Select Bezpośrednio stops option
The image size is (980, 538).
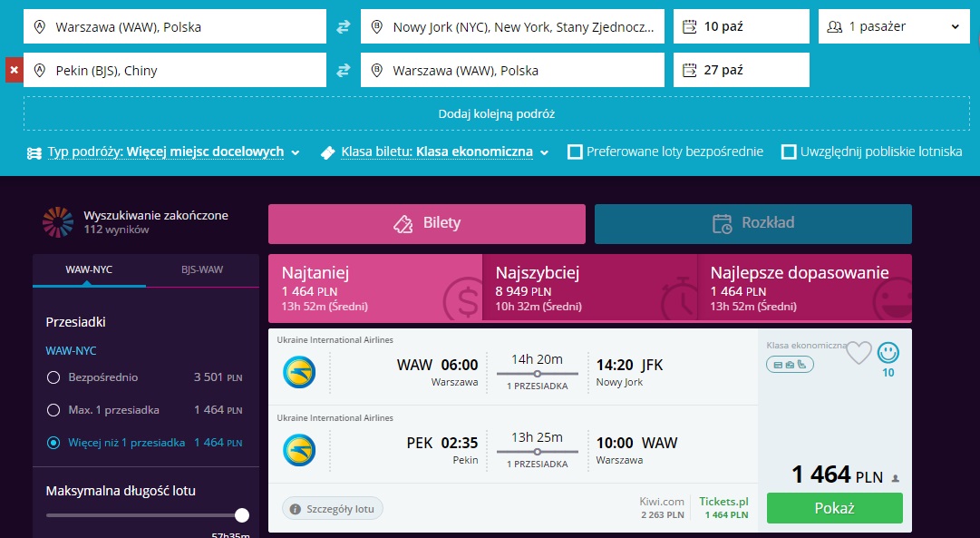pyautogui.click(x=53, y=377)
